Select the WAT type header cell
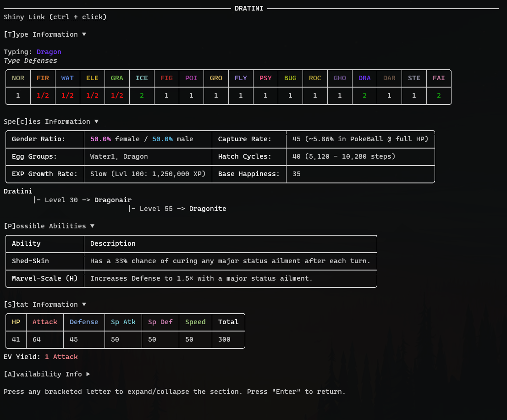Viewport: 507px width, 420px height. [67, 78]
